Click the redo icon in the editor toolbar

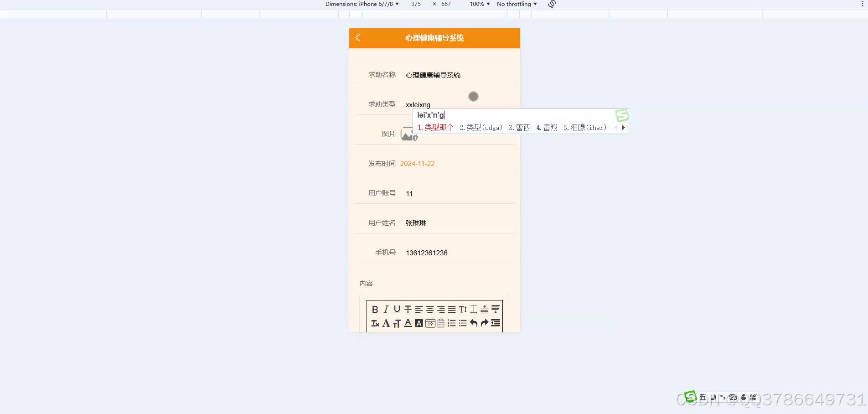(x=484, y=324)
